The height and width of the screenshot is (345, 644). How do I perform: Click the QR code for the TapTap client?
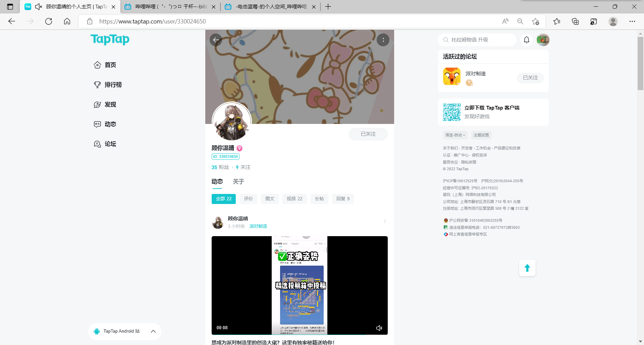point(452,112)
